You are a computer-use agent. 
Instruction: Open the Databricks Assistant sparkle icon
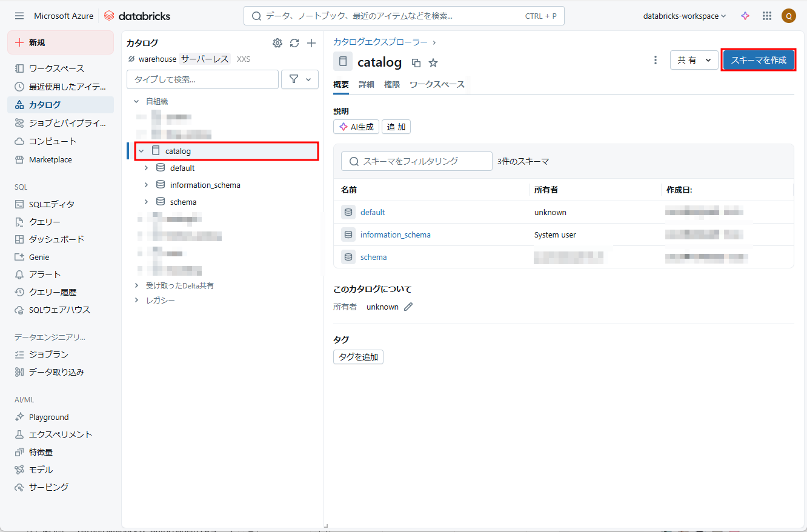(745, 16)
